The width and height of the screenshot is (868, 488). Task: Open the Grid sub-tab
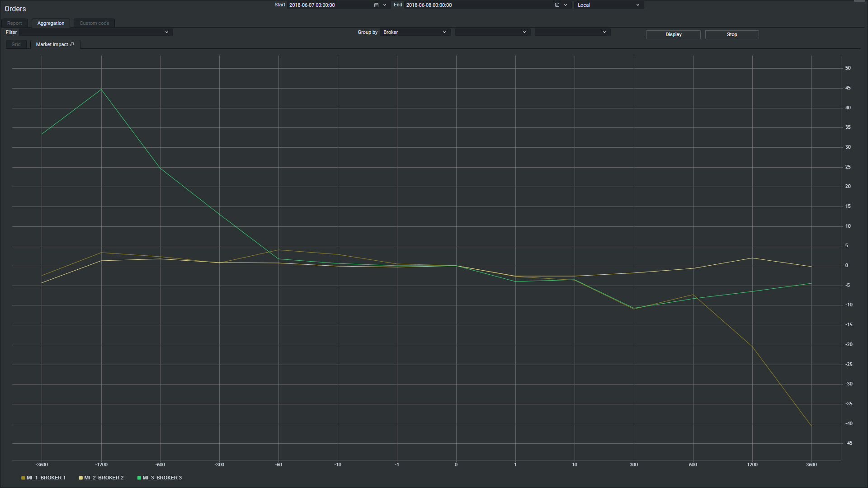pyautogui.click(x=16, y=44)
